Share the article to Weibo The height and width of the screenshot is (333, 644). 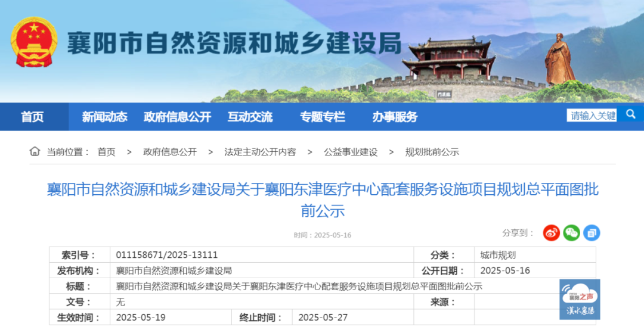(x=551, y=233)
